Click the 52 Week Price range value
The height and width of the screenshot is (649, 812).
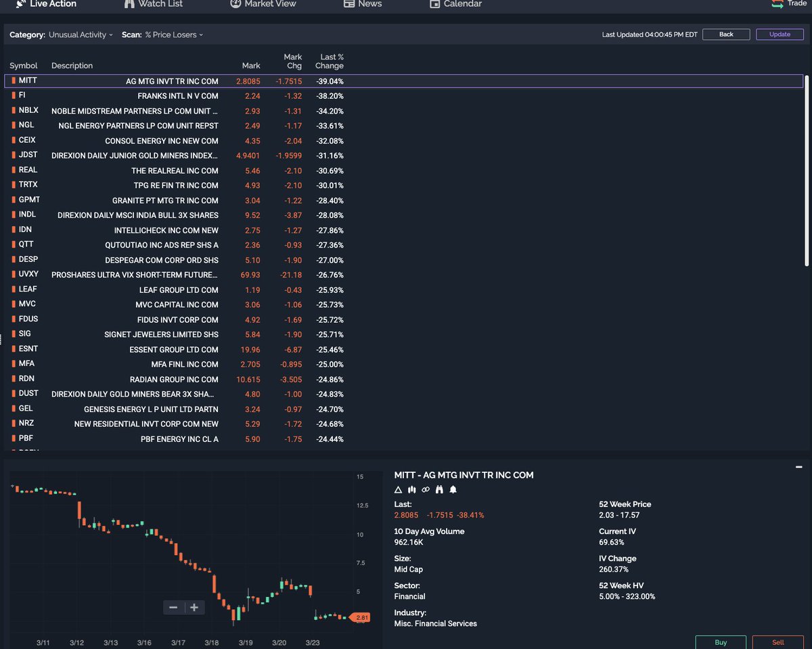(x=619, y=515)
